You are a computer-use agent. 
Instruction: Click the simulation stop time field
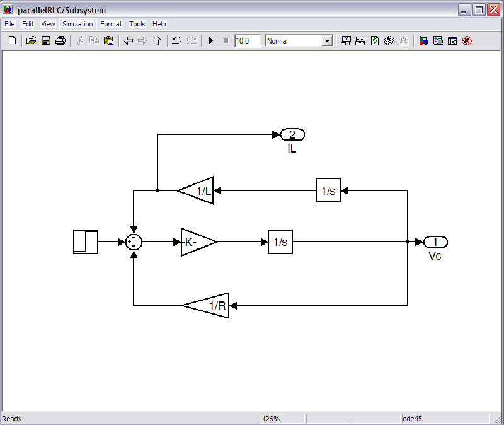pyautogui.click(x=247, y=41)
